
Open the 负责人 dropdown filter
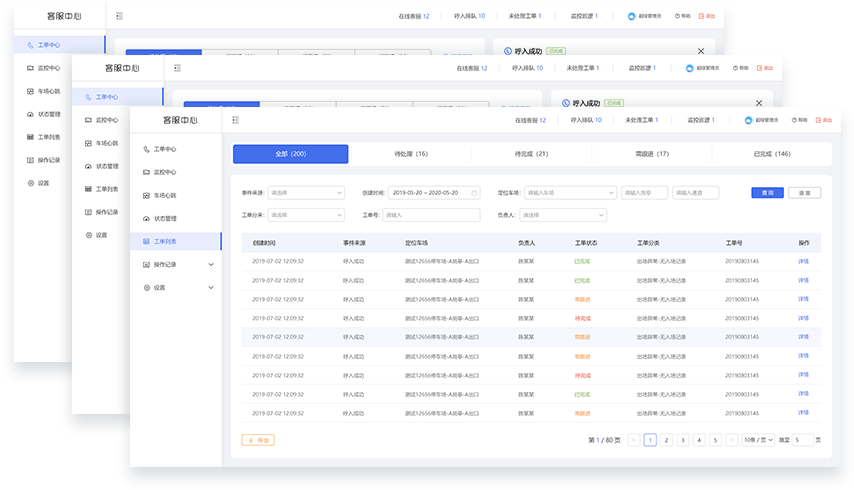click(x=563, y=215)
